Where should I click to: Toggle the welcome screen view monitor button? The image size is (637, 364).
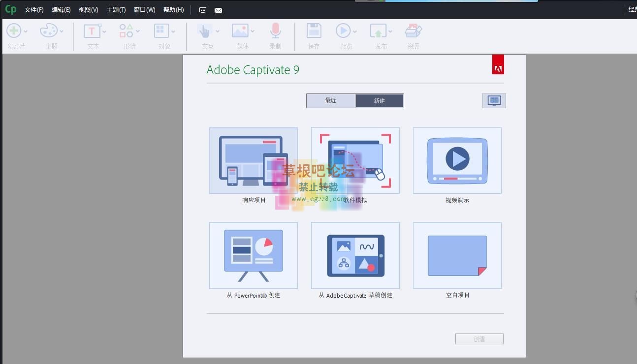[x=494, y=101]
